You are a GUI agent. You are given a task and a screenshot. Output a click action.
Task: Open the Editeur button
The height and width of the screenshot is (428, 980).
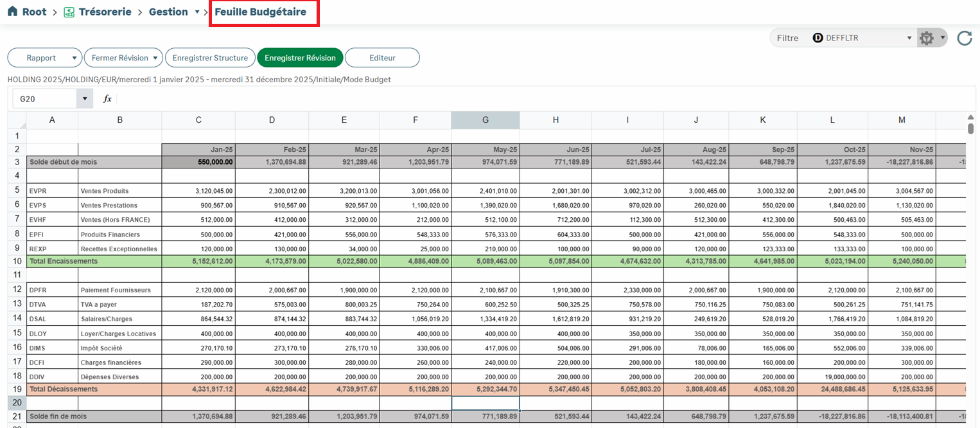click(382, 58)
